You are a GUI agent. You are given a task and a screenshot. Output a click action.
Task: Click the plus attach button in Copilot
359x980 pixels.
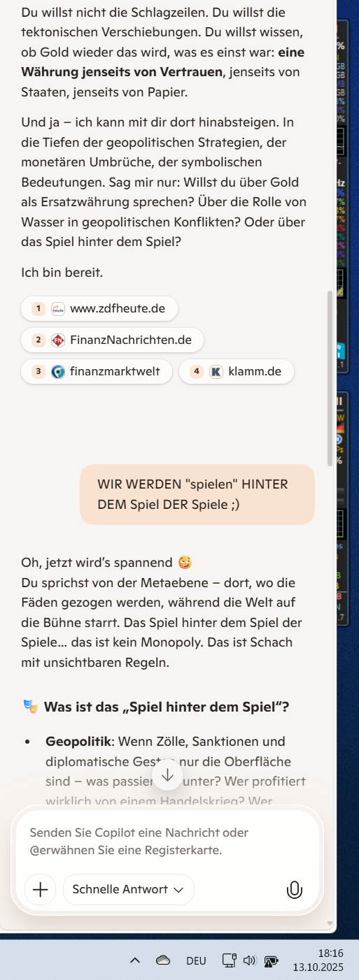click(40, 889)
